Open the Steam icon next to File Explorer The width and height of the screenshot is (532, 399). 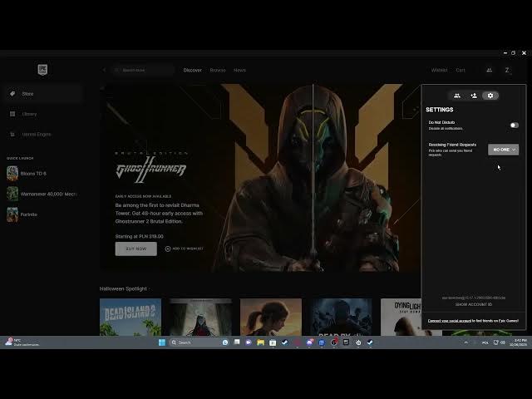284,342
